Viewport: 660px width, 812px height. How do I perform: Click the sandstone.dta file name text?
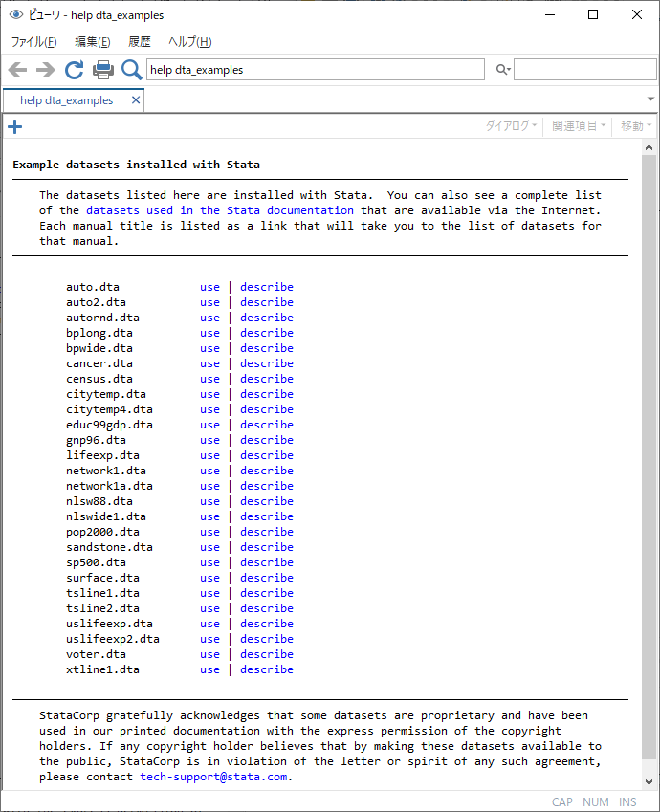point(109,547)
